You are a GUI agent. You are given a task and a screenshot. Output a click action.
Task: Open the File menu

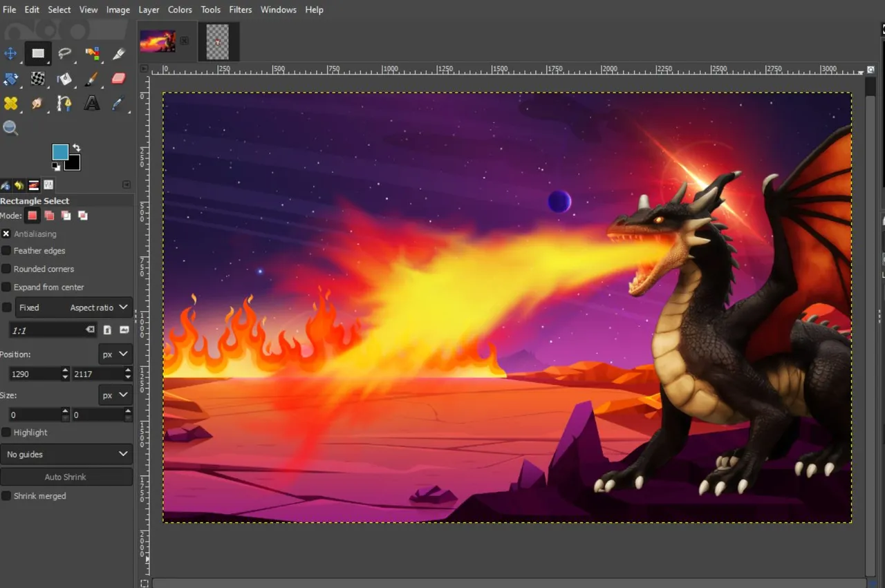click(9, 10)
